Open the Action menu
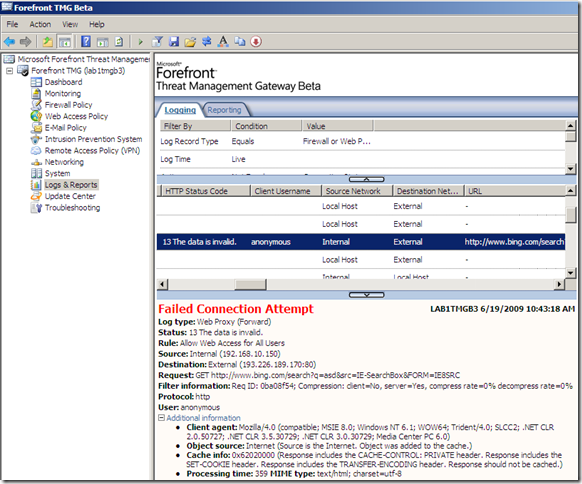582x484 pixels. [40, 24]
